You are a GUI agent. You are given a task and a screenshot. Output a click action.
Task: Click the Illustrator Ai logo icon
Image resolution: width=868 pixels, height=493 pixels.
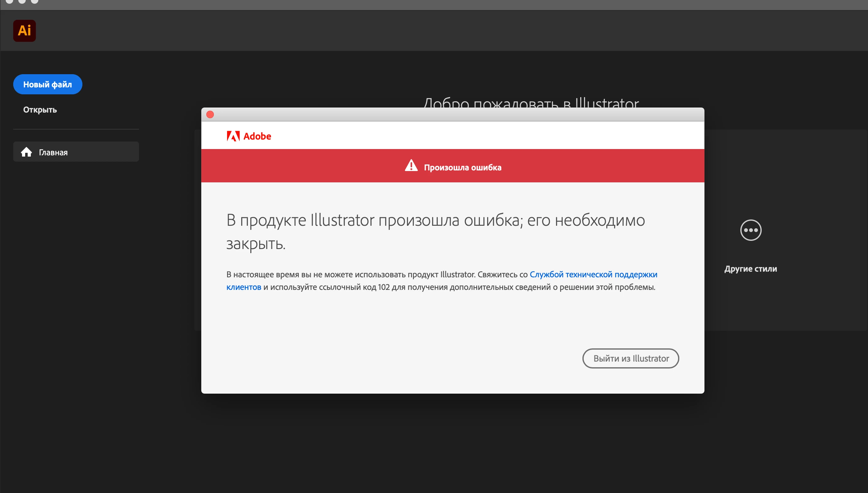[x=25, y=30]
